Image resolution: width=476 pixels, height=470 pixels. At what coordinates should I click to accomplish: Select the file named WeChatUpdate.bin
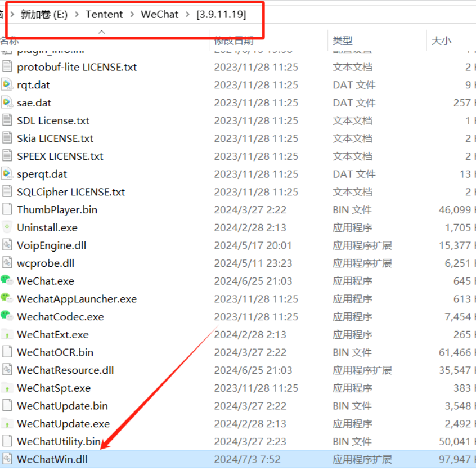pos(62,406)
